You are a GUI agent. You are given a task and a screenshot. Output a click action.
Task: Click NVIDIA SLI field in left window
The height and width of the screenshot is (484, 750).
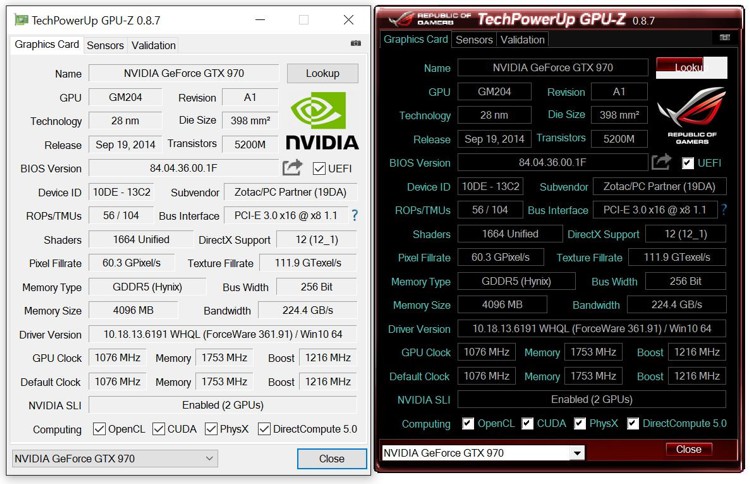tap(222, 405)
